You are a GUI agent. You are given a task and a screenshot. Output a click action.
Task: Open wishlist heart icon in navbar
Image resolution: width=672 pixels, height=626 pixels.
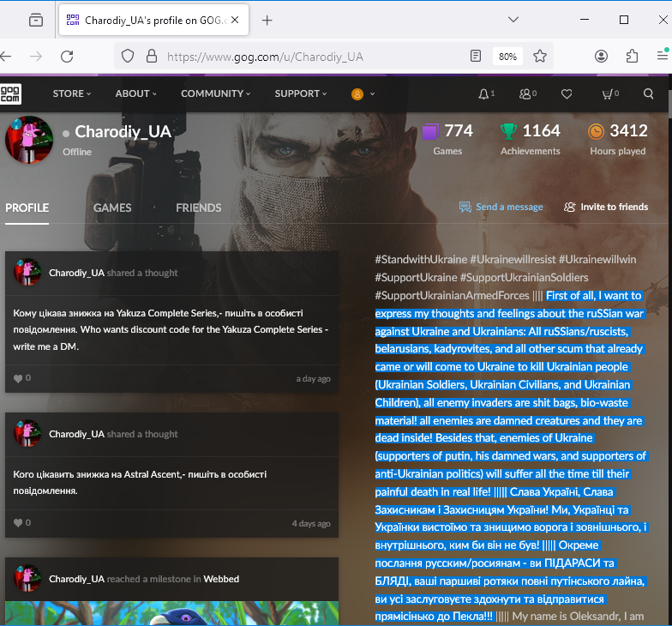pyautogui.click(x=567, y=94)
